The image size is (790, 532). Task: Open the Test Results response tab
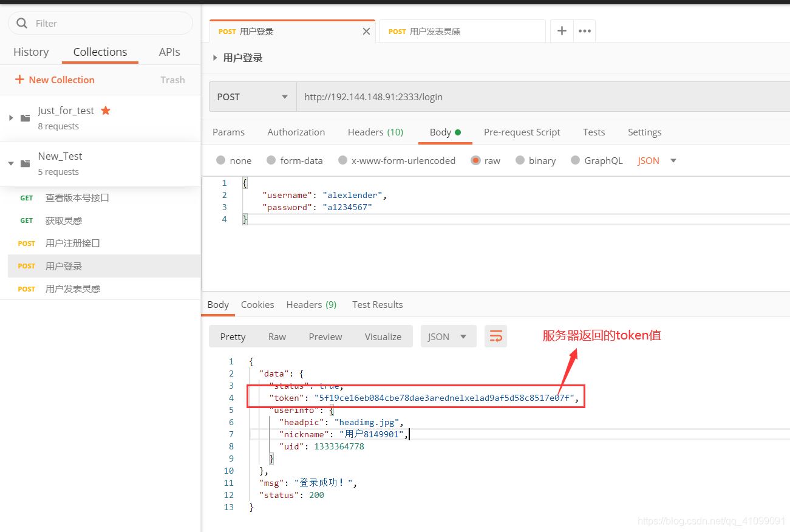pos(377,304)
